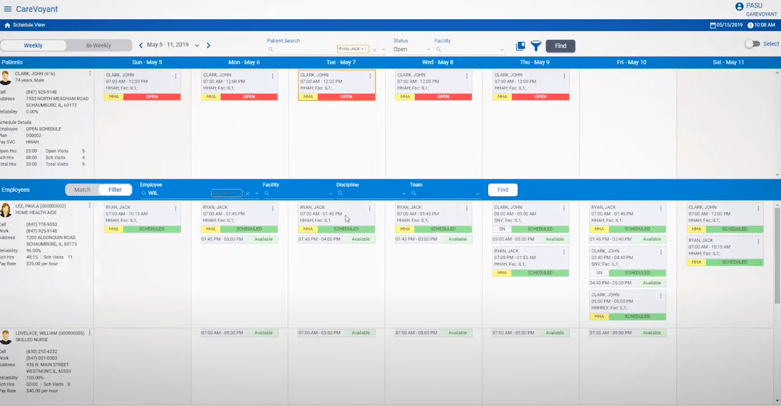Click the copy schedule icon beside the filter

(x=520, y=46)
